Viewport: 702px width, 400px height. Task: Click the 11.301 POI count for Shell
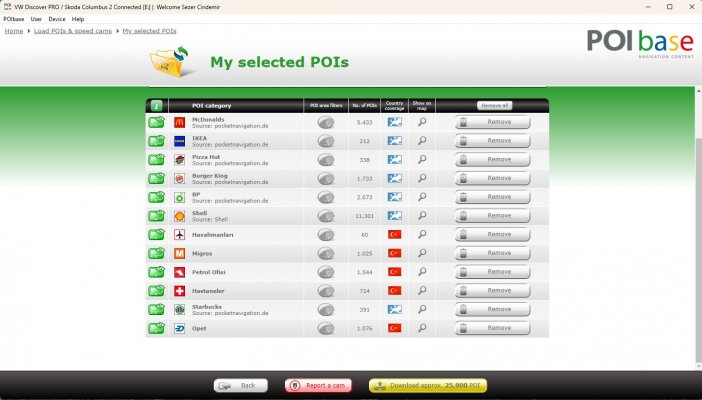[364, 216]
